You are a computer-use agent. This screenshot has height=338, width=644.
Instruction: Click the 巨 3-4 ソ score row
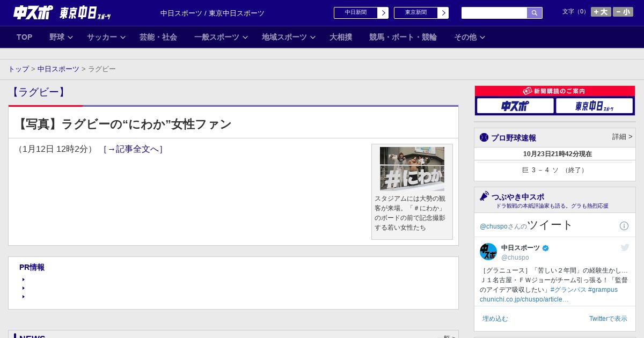555,170
